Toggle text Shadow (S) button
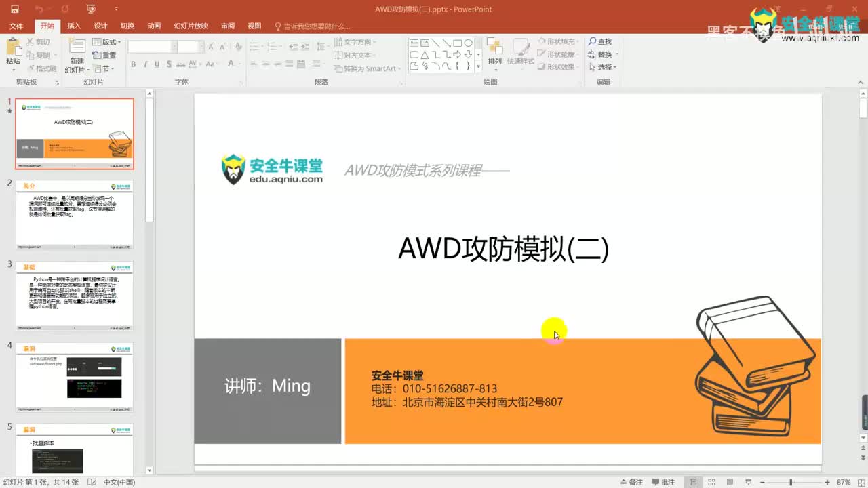This screenshot has width=868, height=488. (x=168, y=64)
